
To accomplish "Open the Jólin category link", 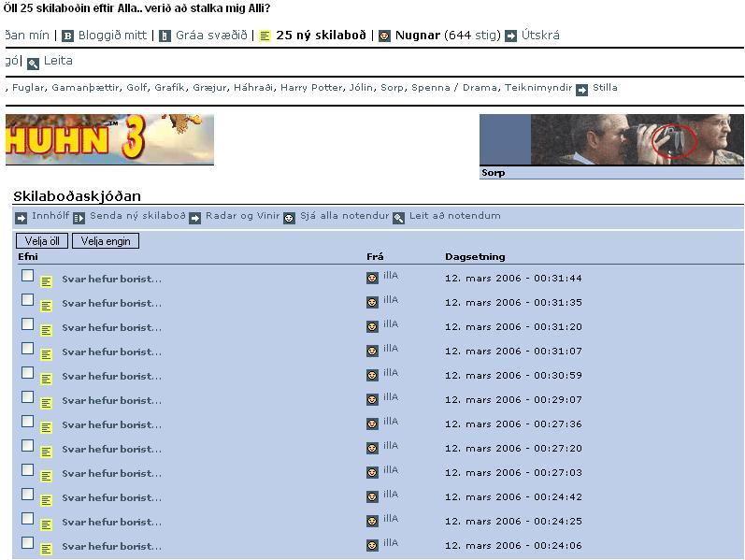I will [x=361, y=88].
